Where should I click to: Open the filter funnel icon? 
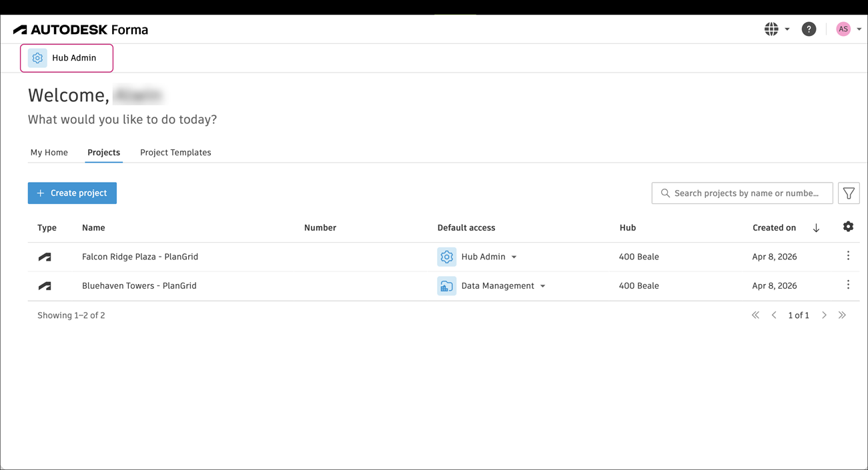[x=849, y=193]
